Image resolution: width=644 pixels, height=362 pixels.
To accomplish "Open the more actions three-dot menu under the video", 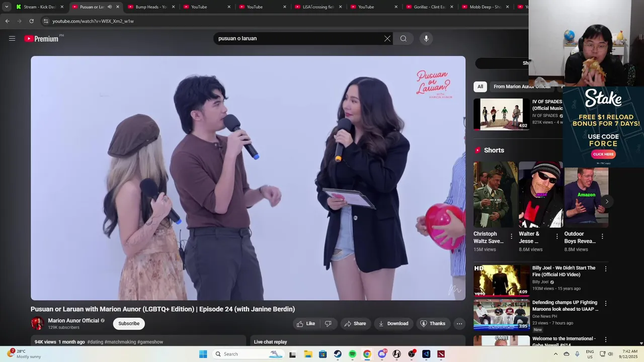I will point(459,323).
